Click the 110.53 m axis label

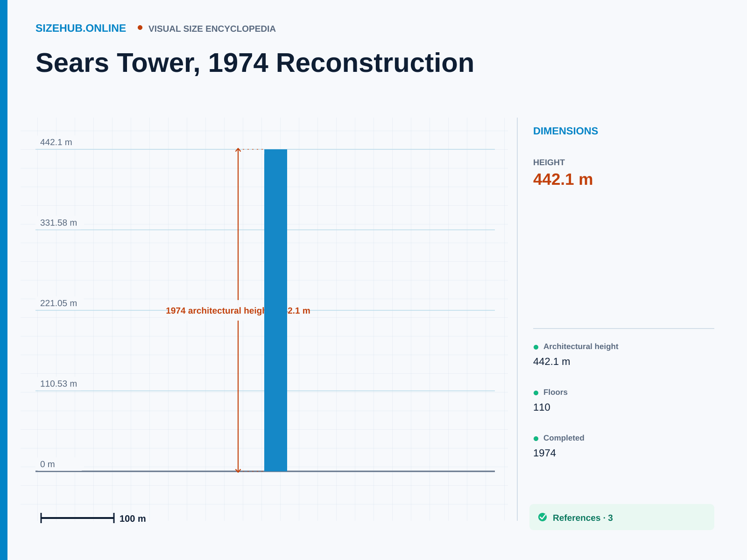tap(58, 384)
